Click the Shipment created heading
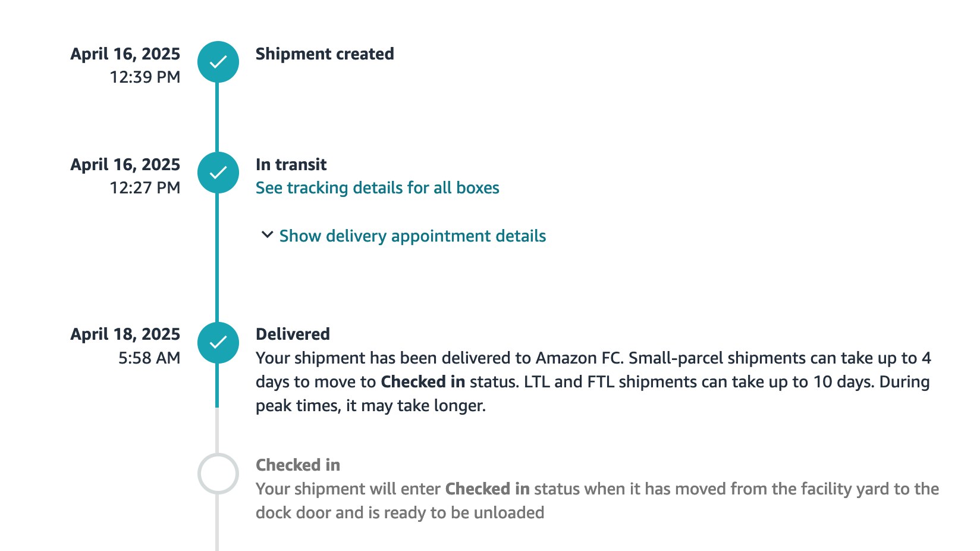Image resolution: width=980 pixels, height=551 pixels. 325,54
